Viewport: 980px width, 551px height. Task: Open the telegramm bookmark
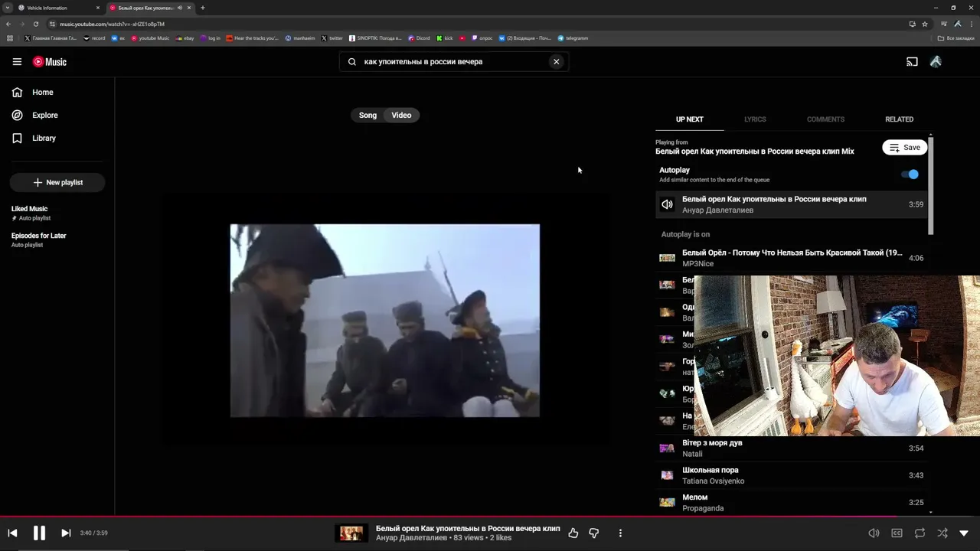573,38
